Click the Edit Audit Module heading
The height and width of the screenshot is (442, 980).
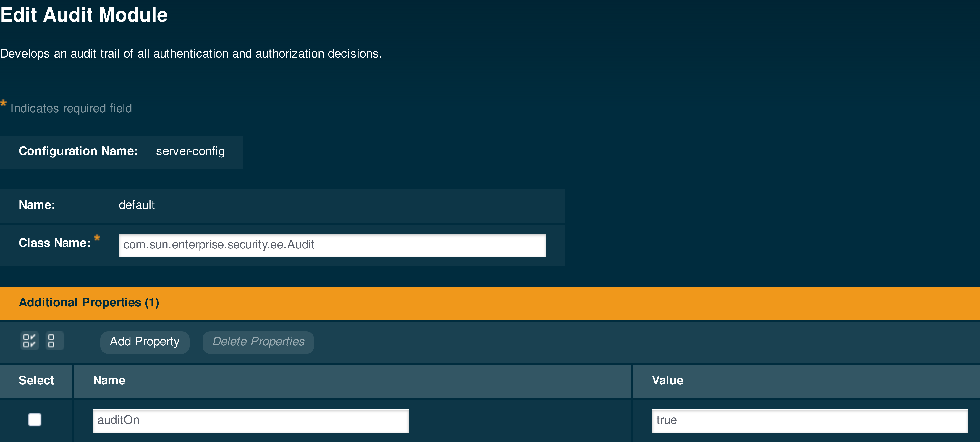[84, 15]
